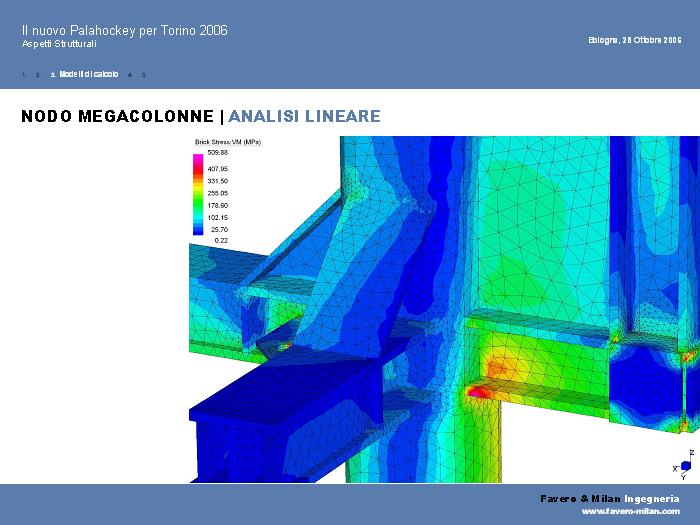Pick the green band in stress legend
This screenshot has height=525, width=700.
pyautogui.click(x=198, y=205)
